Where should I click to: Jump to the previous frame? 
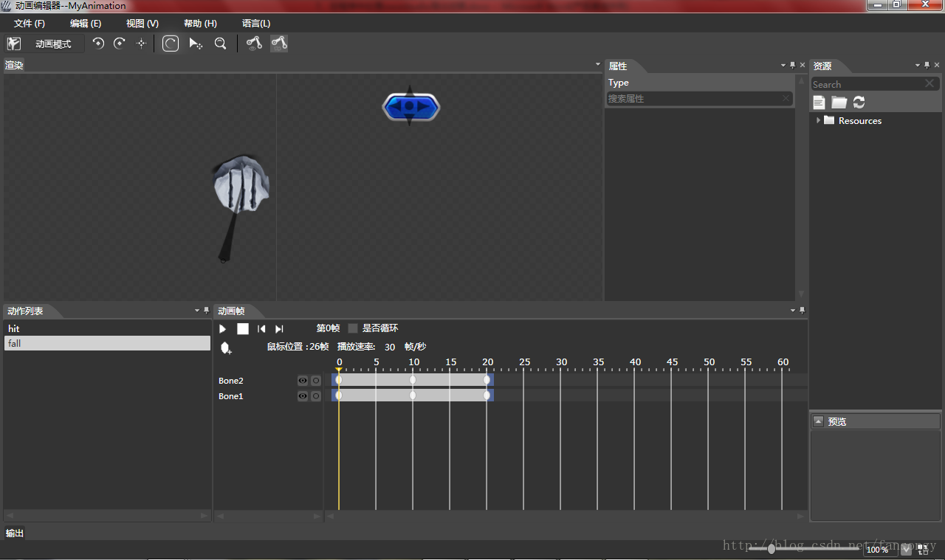pyautogui.click(x=261, y=329)
